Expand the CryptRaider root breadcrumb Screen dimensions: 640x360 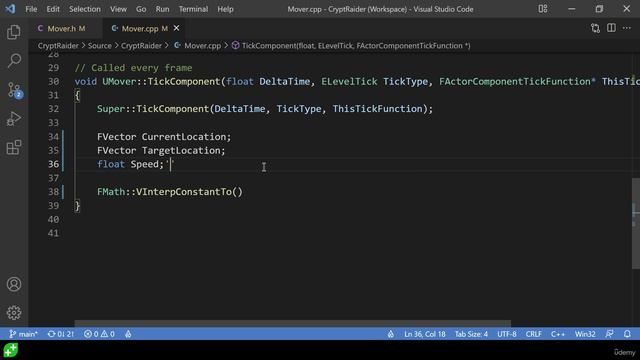[58, 46]
